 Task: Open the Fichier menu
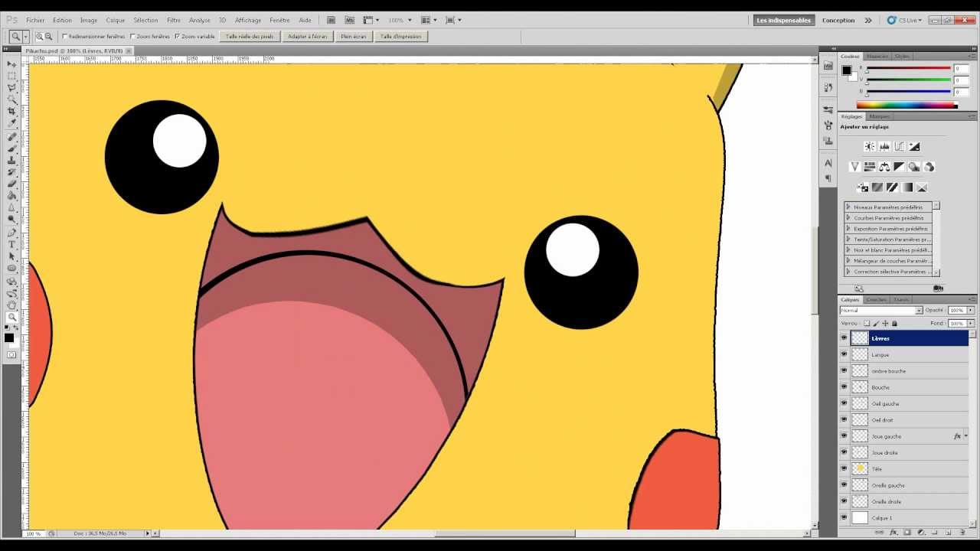[x=35, y=20]
